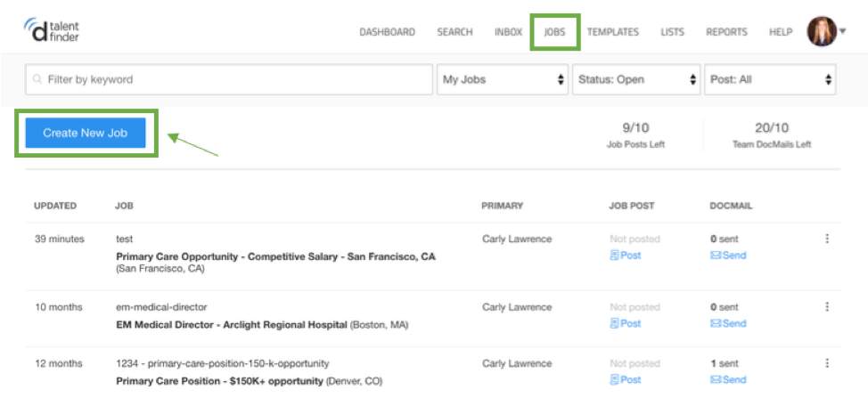Screen dimensions: 868x398
Task: Click the user profile avatar
Action: pos(822,31)
